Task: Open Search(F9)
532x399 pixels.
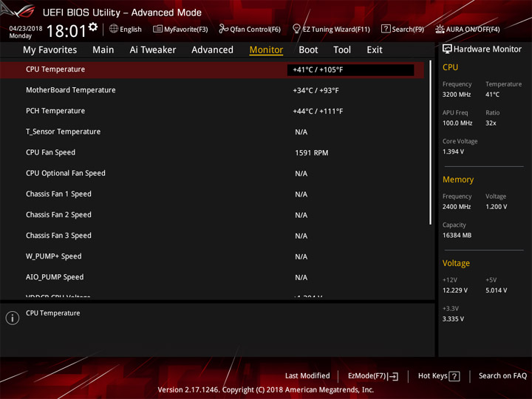Action: pos(408,30)
